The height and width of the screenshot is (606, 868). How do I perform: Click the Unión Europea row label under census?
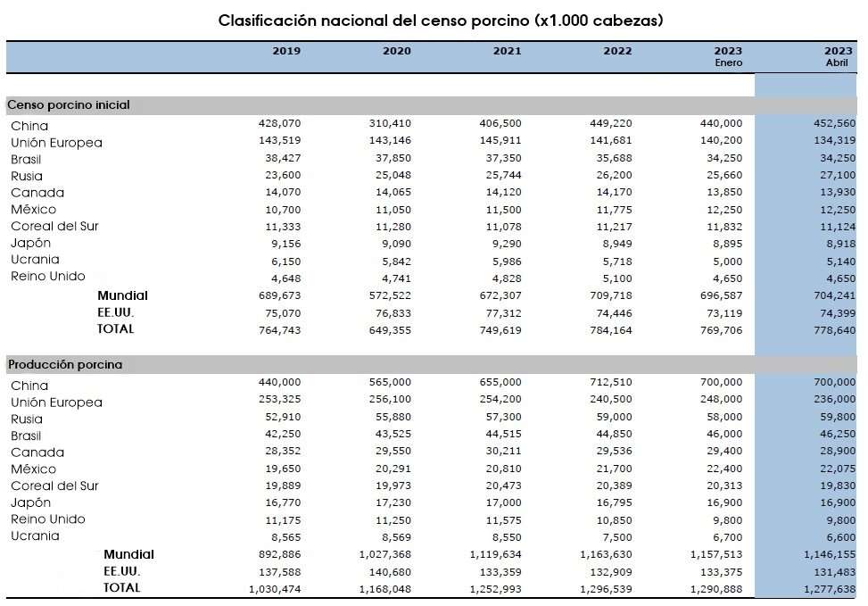click(56, 143)
